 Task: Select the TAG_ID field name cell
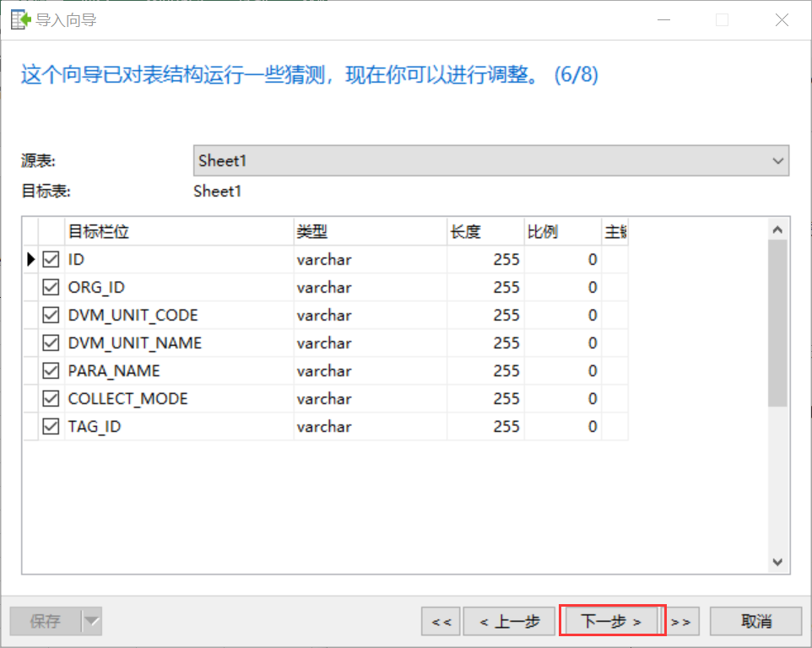(179, 426)
